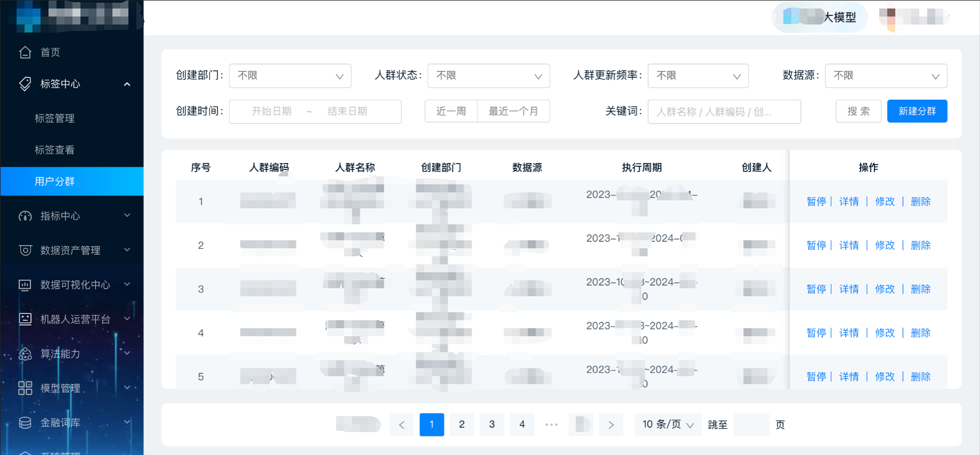Screen dimensions: 980x455
Task: Expand the 数据资产管理 menu chevron
Action: click(x=127, y=249)
